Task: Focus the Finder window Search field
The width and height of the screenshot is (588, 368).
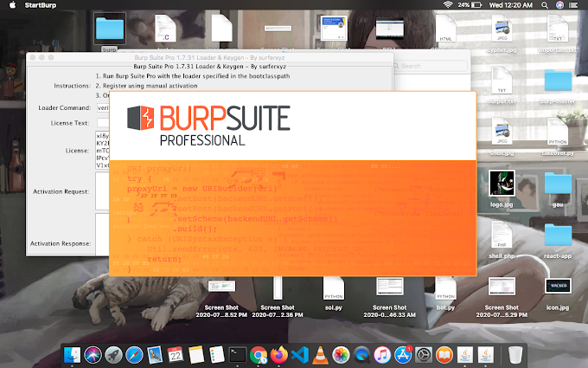Action: point(430,66)
